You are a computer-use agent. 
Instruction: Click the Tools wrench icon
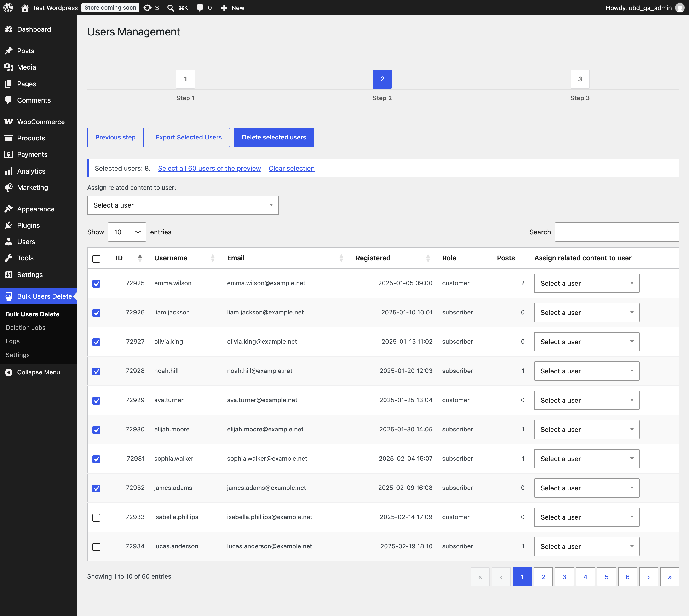(x=9, y=258)
